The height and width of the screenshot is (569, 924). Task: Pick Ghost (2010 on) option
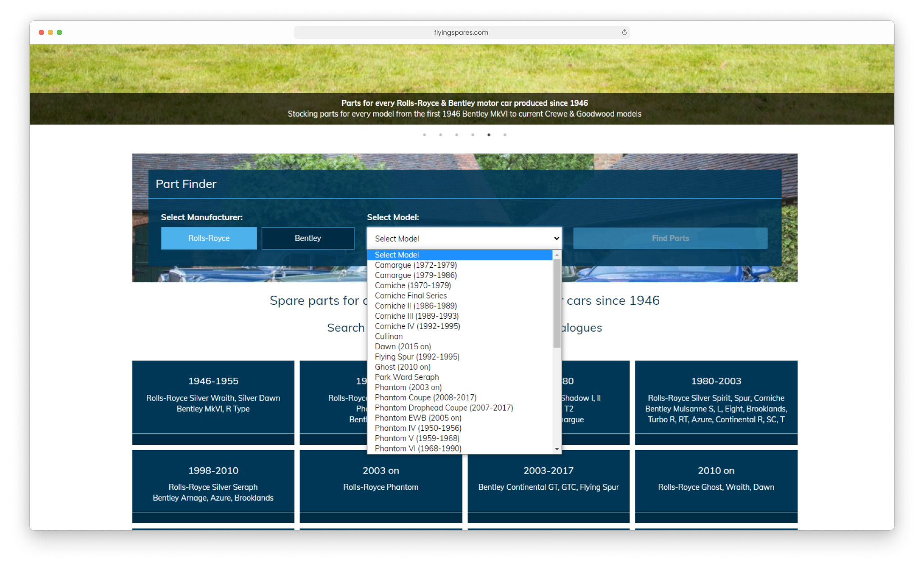[460, 367]
